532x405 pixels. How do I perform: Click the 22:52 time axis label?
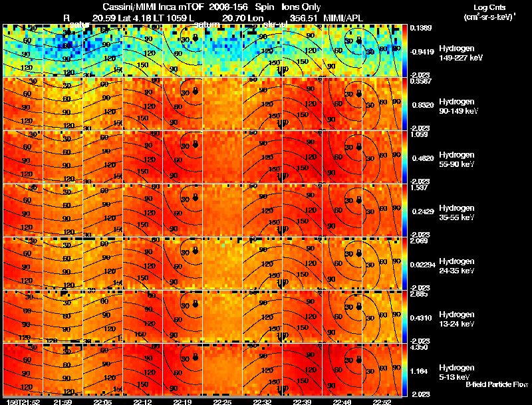(x=382, y=402)
